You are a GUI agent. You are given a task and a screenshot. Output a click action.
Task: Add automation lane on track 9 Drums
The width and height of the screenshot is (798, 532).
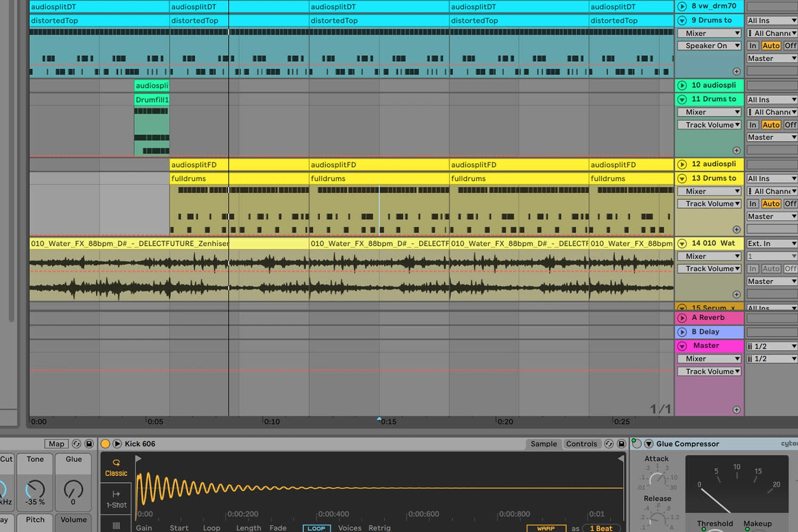[x=736, y=71]
